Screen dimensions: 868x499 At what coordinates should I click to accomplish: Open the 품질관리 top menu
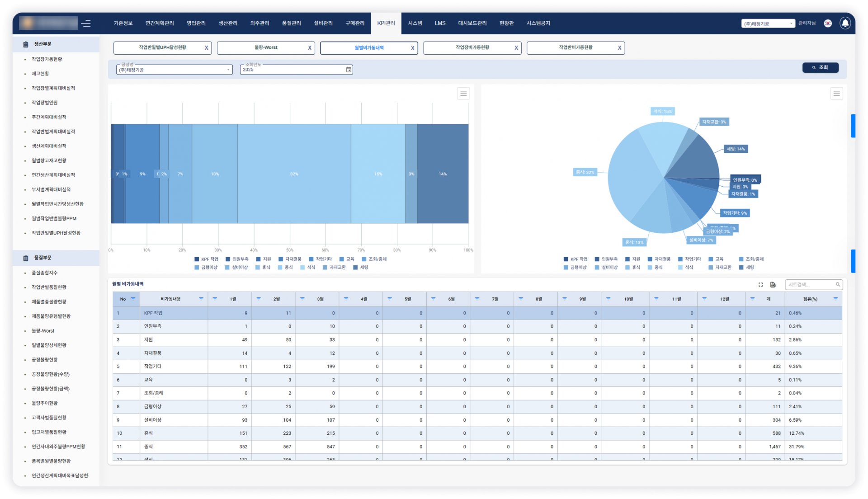tap(291, 23)
